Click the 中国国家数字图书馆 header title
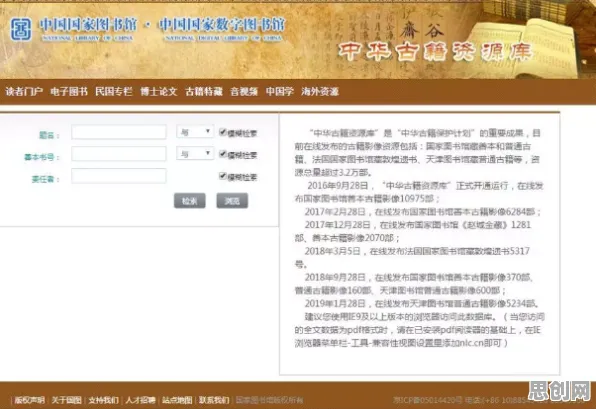 (x=222, y=25)
